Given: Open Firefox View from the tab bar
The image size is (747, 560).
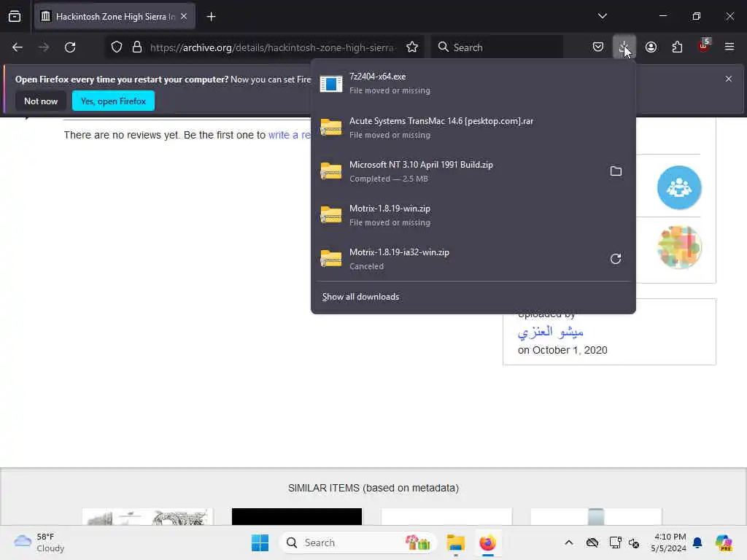Looking at the screenshot, I should (15, 16).
